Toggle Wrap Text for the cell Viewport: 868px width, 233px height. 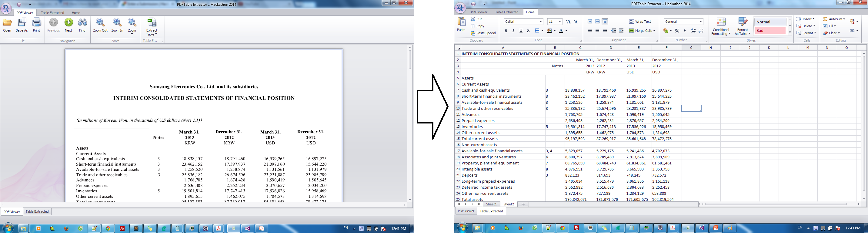click(640, 22)
